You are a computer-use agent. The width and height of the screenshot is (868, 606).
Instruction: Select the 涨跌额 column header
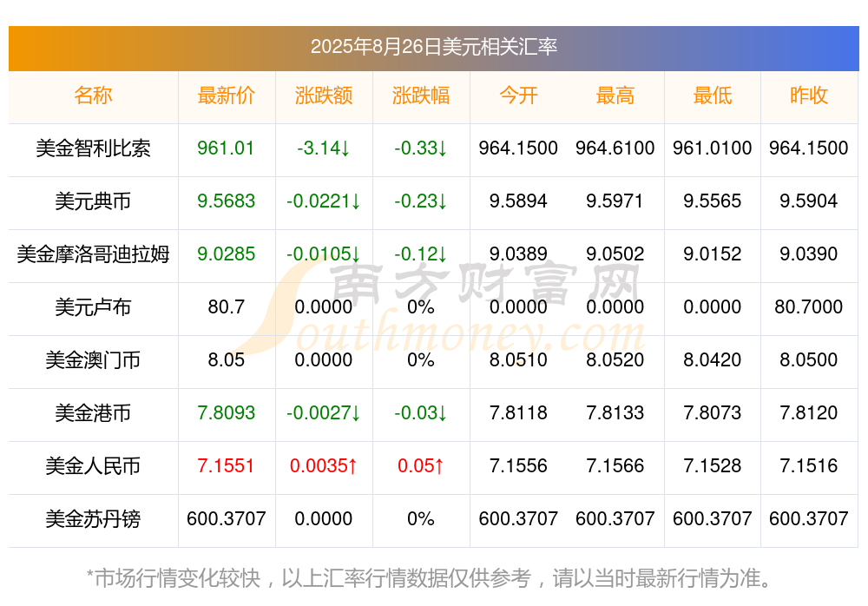coord(324,96)
